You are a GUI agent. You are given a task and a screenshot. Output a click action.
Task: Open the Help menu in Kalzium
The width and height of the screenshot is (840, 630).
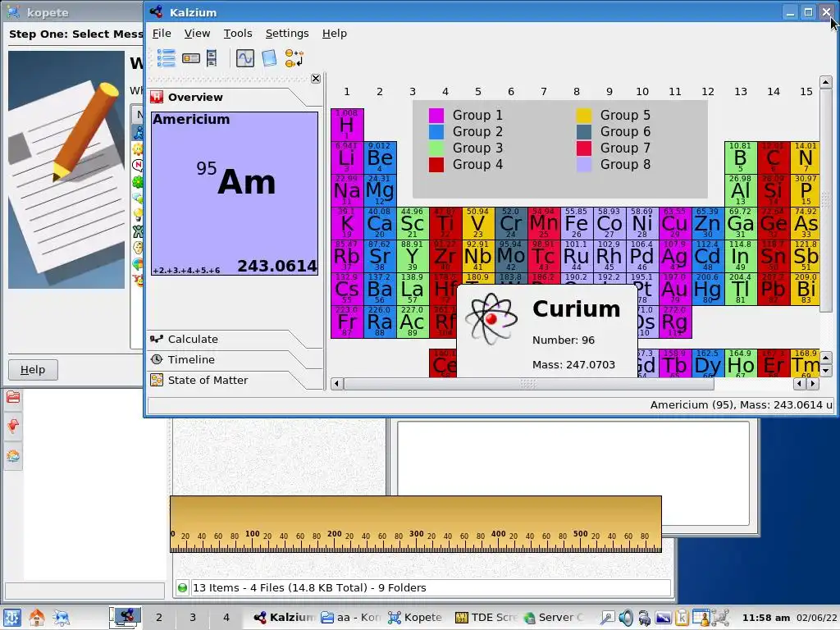coord(335,33)
